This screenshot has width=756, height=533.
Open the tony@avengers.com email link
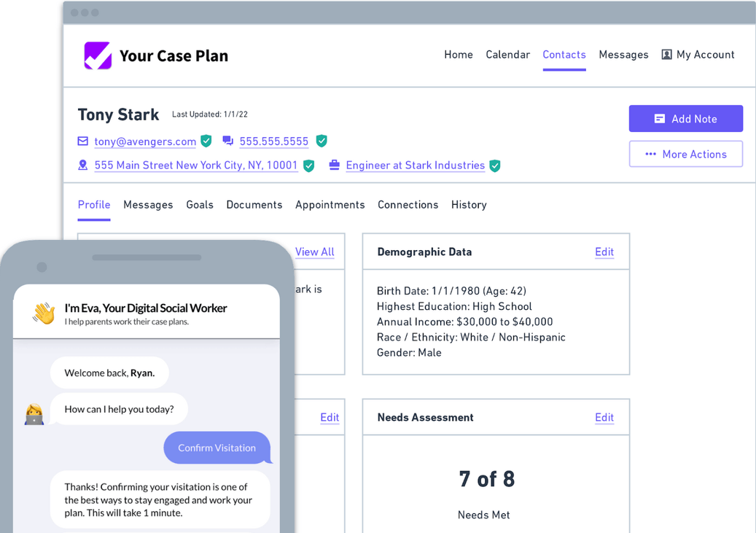click(x=145, y=141)
